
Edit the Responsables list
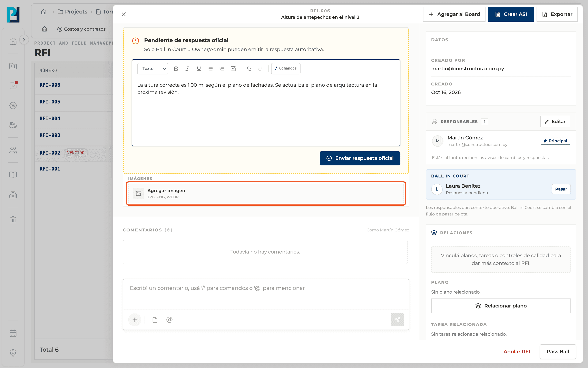coord(555,121)
